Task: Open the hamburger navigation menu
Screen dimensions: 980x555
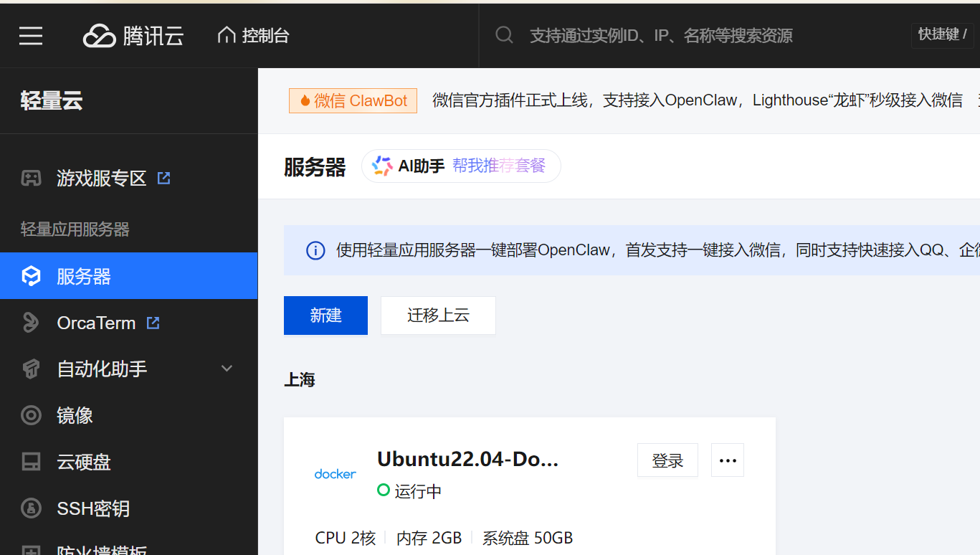Action: tap(31, 36)
